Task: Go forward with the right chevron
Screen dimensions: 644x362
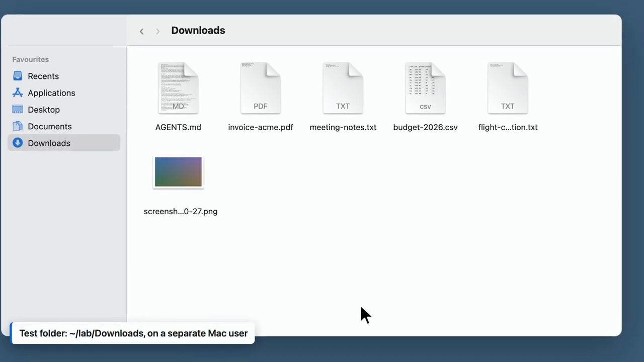Action: (x=157, y=31)
